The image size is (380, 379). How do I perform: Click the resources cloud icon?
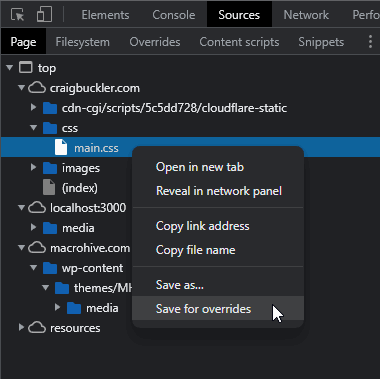[x=37, y=328]
